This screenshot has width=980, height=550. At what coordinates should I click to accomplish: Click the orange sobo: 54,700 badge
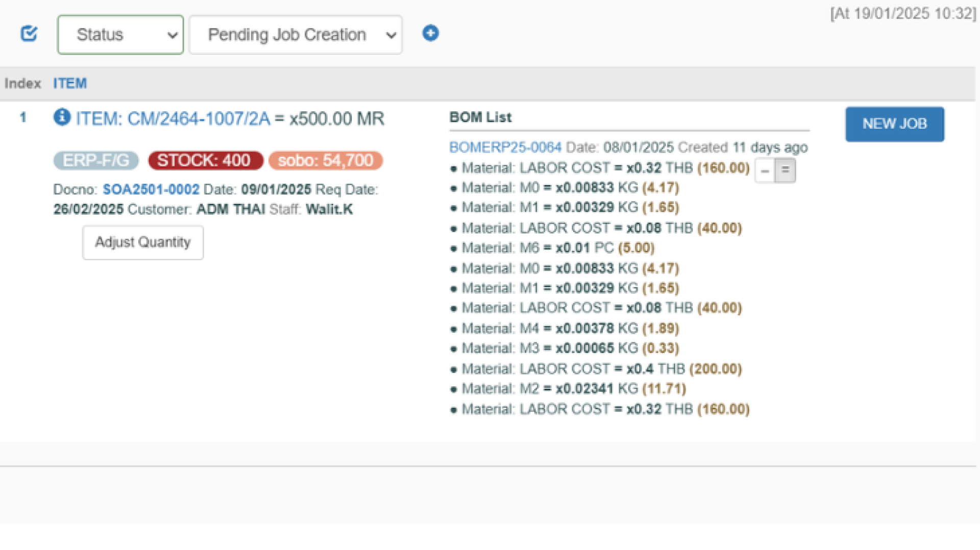coord(326,160)
